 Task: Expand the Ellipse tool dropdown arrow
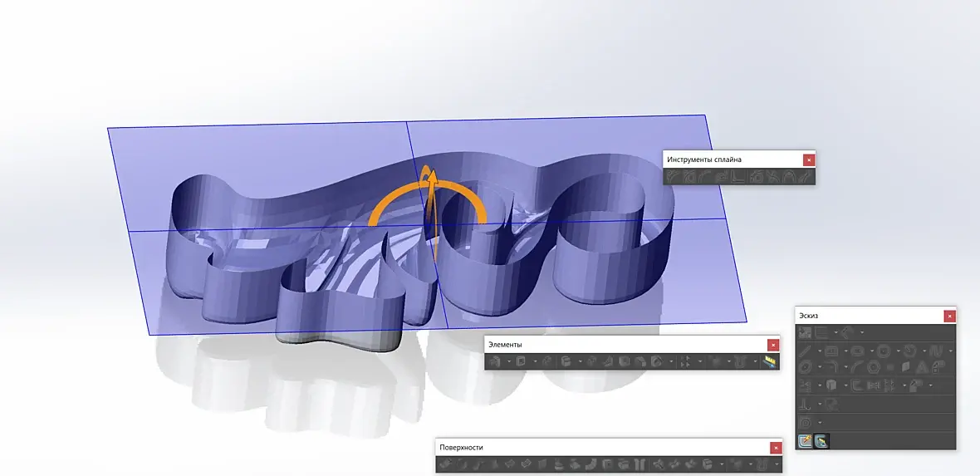(x=820, y=367)
